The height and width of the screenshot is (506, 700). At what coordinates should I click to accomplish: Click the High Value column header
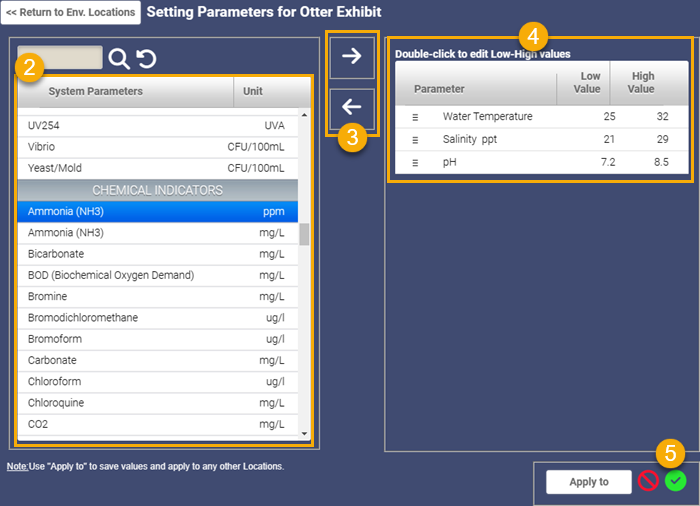pos(641,83)
